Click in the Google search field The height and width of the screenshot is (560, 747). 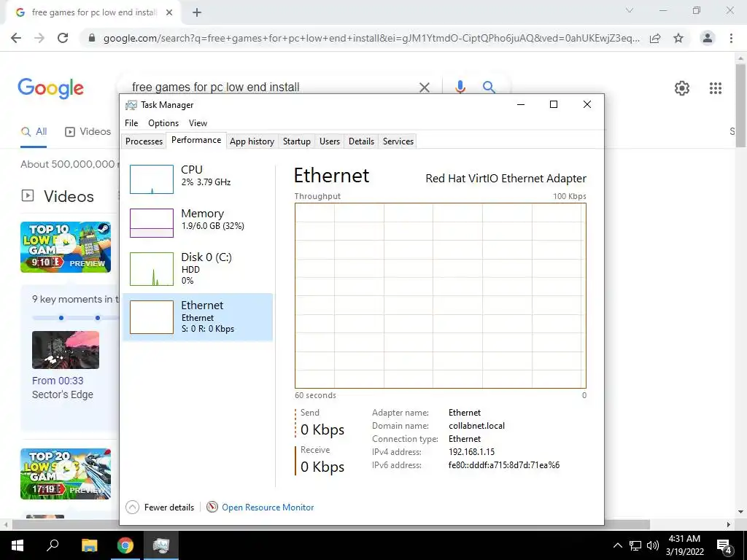[271, 87]
